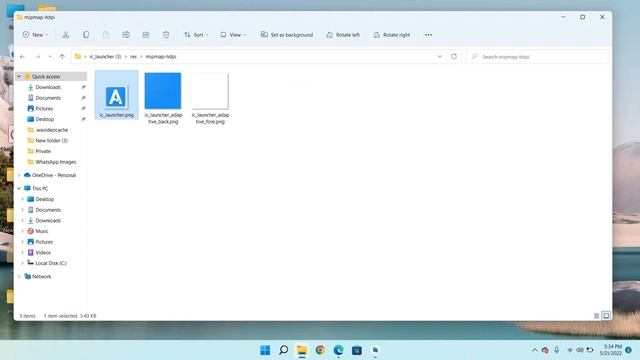Image resolution: width=640 pixels, height=360 pixels.
Task: Click res in address path
Action: click(133, 57)
